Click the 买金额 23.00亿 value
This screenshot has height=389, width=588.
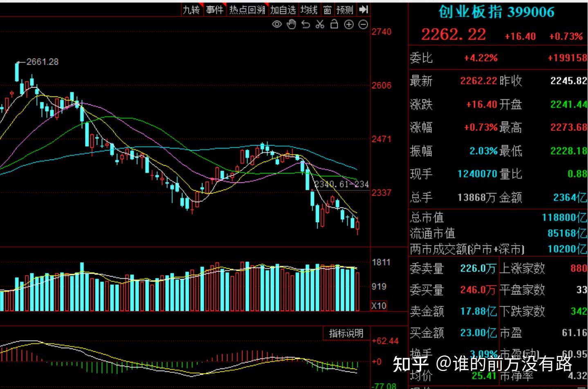[478, 333]
